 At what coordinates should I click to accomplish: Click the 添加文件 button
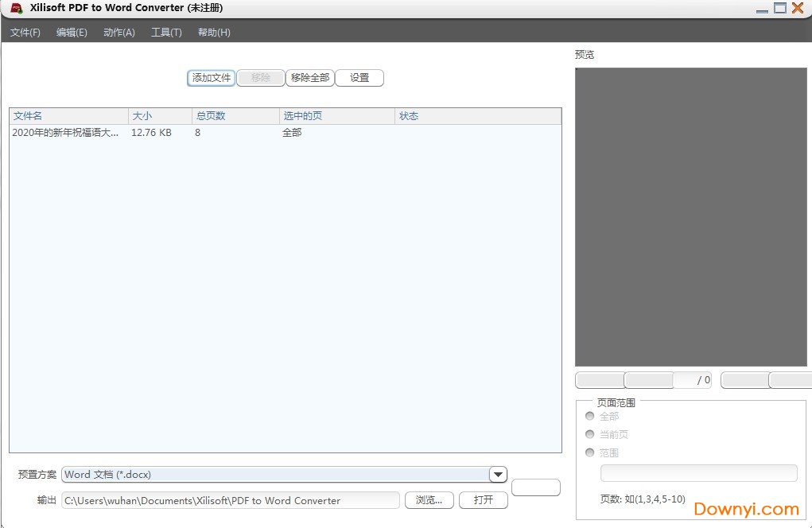[212, 78]
